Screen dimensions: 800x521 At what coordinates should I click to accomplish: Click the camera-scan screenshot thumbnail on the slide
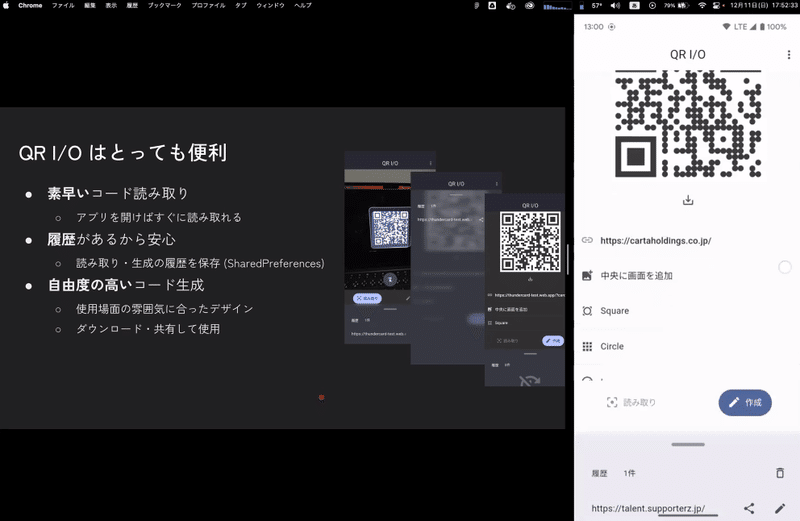[x=378, y=247]
